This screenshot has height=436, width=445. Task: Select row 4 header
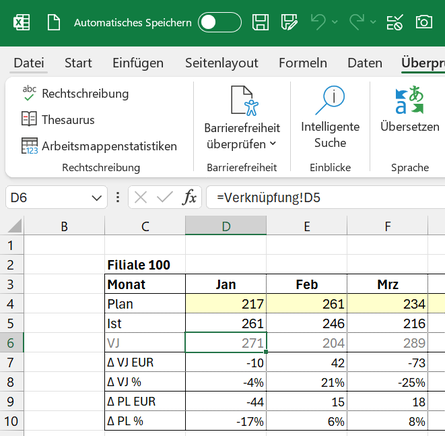(x=11, y=304)
